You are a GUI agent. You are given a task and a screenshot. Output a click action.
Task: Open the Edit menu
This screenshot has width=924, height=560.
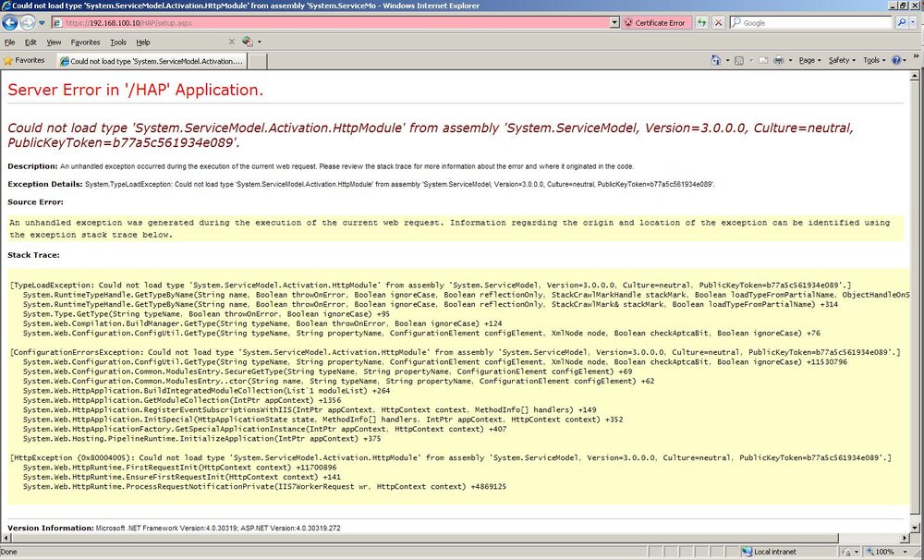tap(30, 43)
